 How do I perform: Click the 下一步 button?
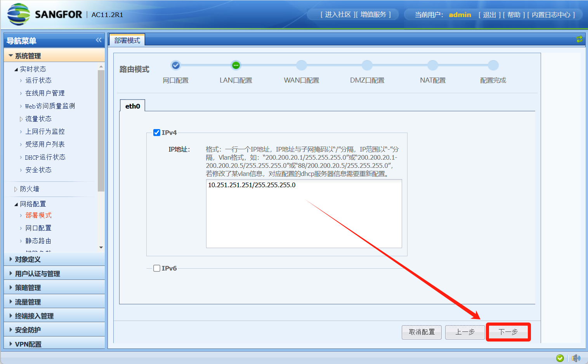[x=508, y=332]
